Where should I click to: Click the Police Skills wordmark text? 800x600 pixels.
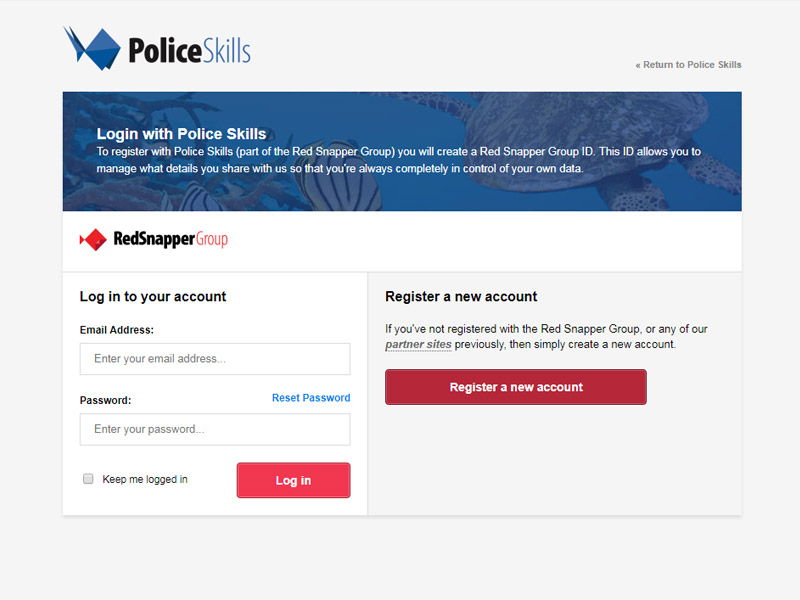pyautogui.click(x=189, y=50)
